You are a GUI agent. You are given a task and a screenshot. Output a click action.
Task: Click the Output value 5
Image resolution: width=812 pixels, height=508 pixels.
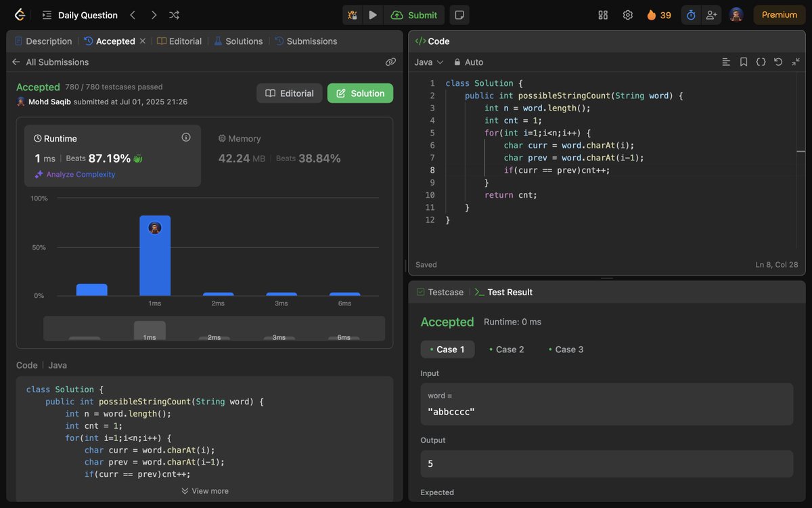pyautogui.click(x=430, y=464)
